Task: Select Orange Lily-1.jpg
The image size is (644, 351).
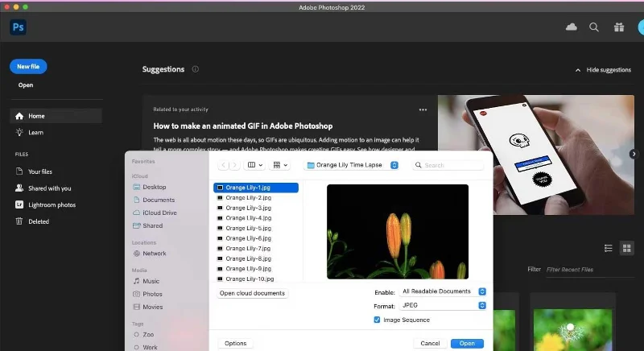Action: [256, 188]
